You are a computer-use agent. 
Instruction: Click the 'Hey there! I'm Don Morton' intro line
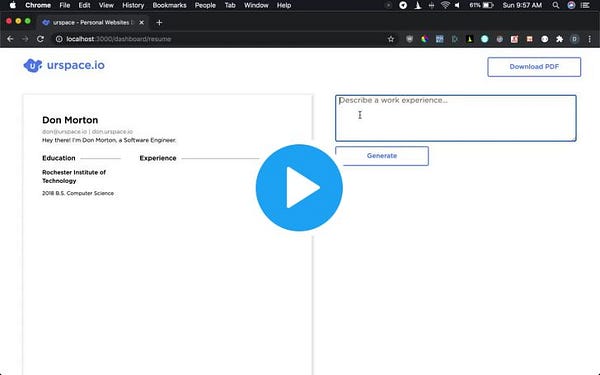pos(109,140)
